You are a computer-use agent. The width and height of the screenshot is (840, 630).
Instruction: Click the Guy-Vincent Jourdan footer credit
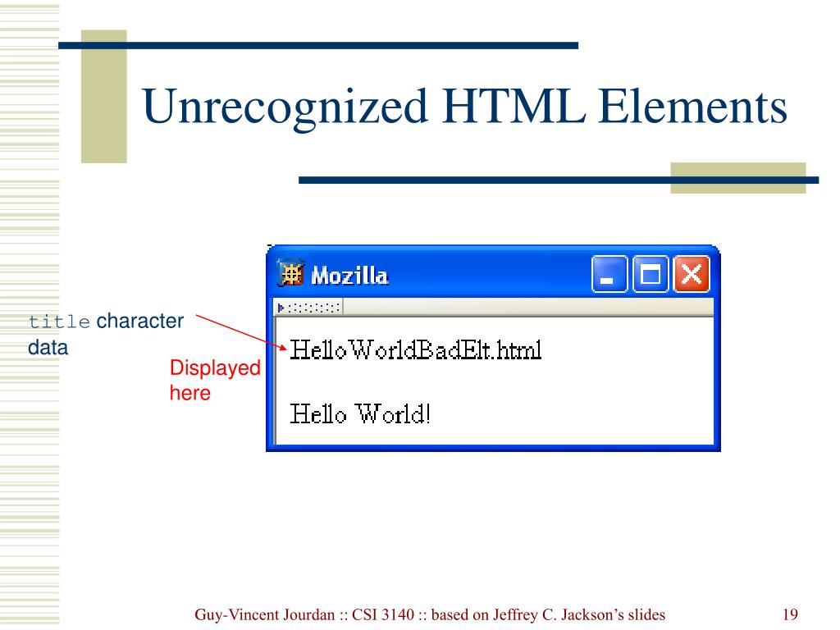[x=430, y=614]
